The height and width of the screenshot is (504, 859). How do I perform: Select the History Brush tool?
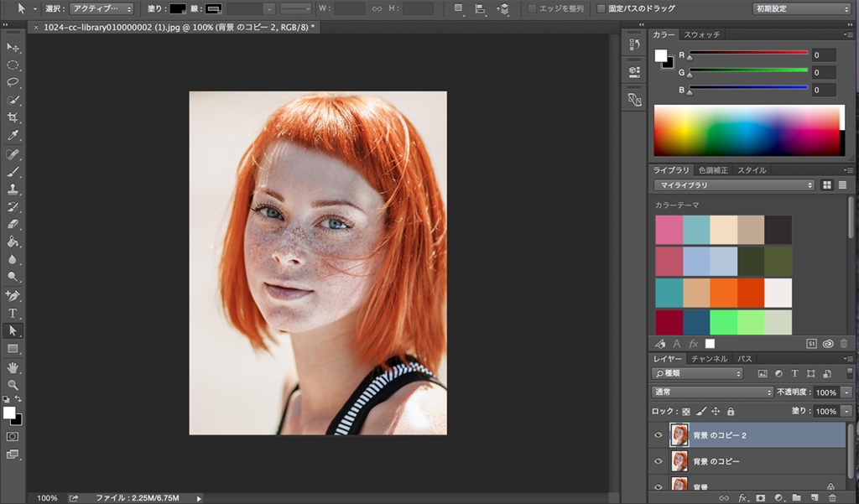[13, 206]
